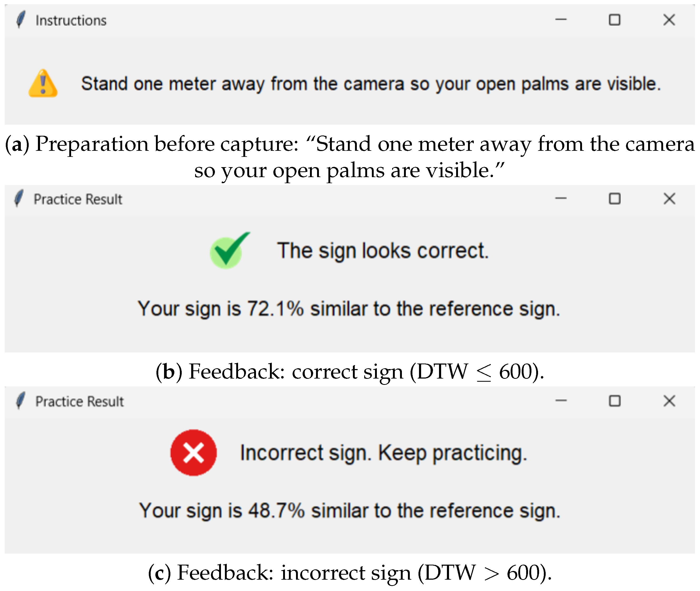Maximize the Instructions window
Screen dimensions: 700x591
614,20
